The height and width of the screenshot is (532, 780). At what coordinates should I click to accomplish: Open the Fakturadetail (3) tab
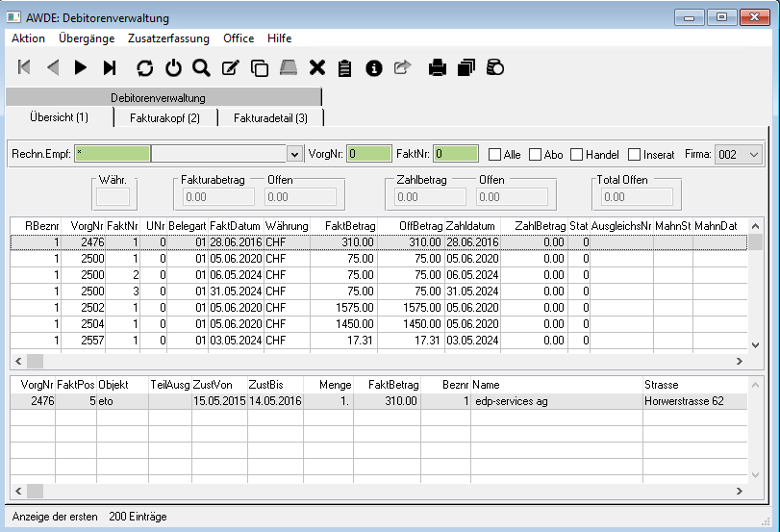(x=270, y=117)
